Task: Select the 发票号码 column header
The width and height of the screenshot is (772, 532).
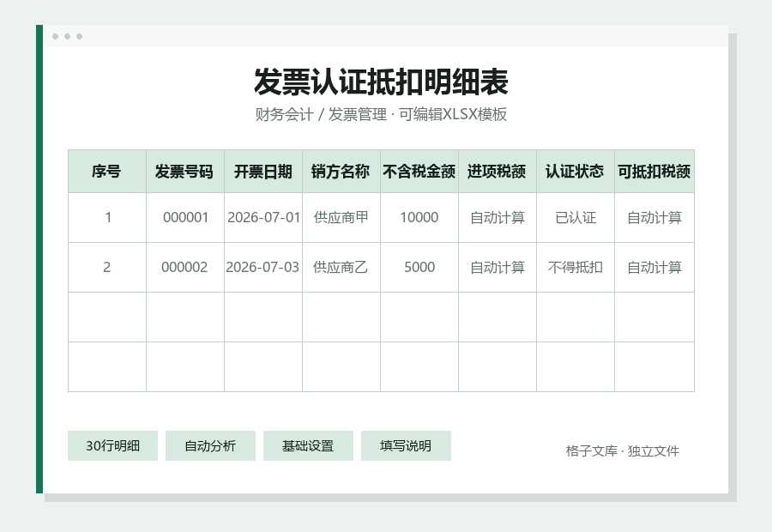Action: pos(185,172)
